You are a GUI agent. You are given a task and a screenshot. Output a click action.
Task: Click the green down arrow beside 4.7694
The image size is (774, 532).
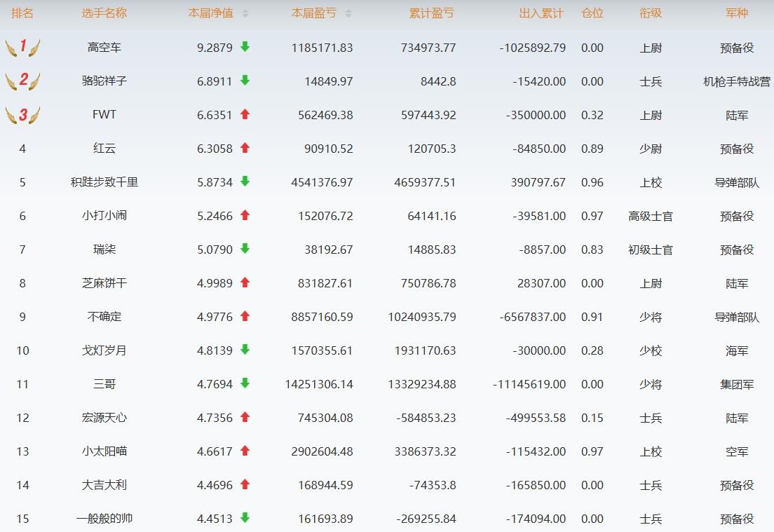click(245, 383)
